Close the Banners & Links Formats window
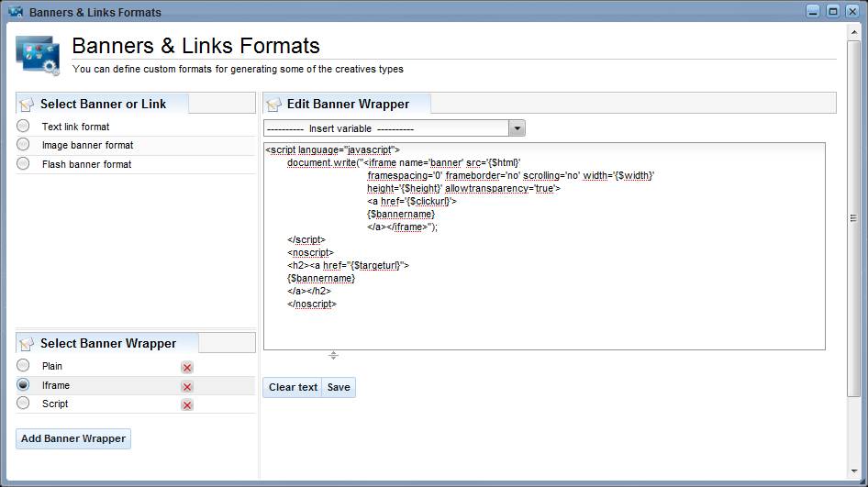868x487 pixels. tap(852, 11)
